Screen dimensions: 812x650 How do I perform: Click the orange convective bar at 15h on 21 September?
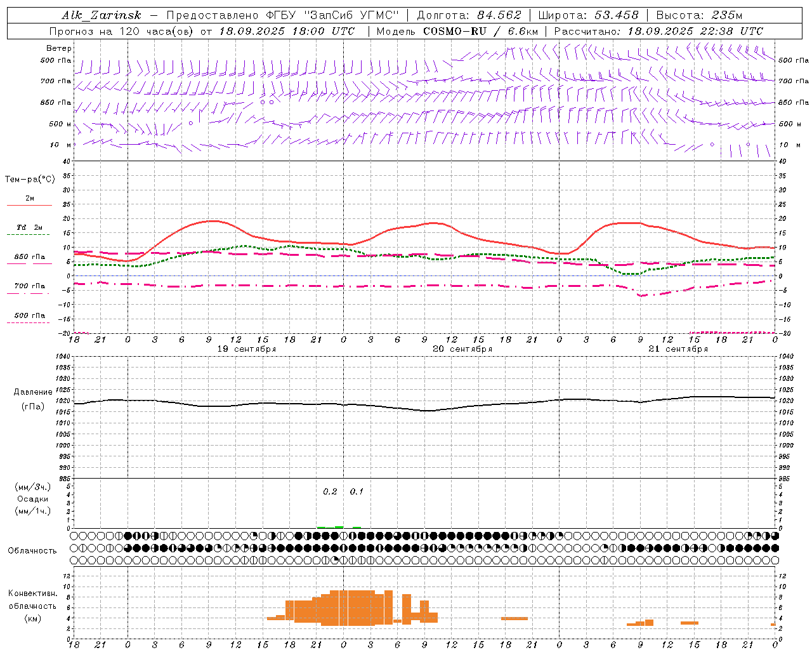pos(690,623)
